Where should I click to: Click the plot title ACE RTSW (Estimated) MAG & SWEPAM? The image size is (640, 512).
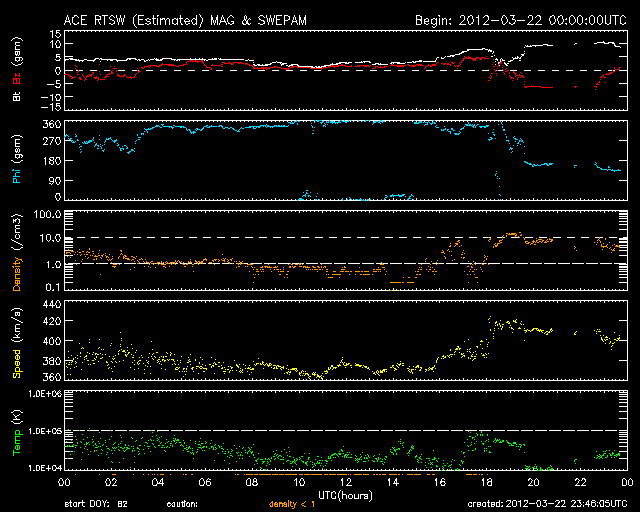click(185, 20)
